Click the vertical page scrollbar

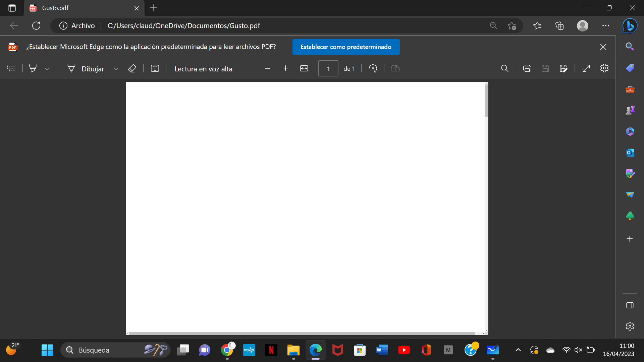pos(487,101)
